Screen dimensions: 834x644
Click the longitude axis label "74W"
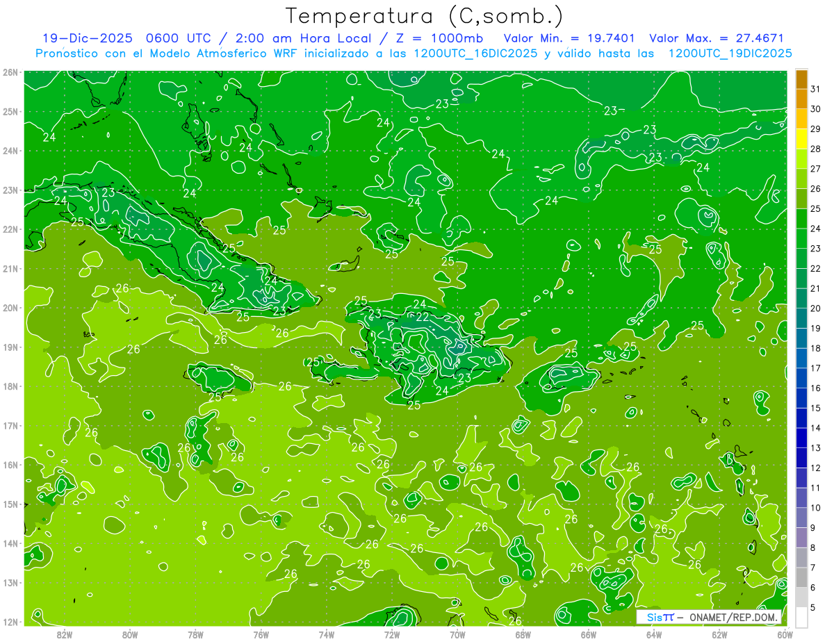(x=326, y=634)
